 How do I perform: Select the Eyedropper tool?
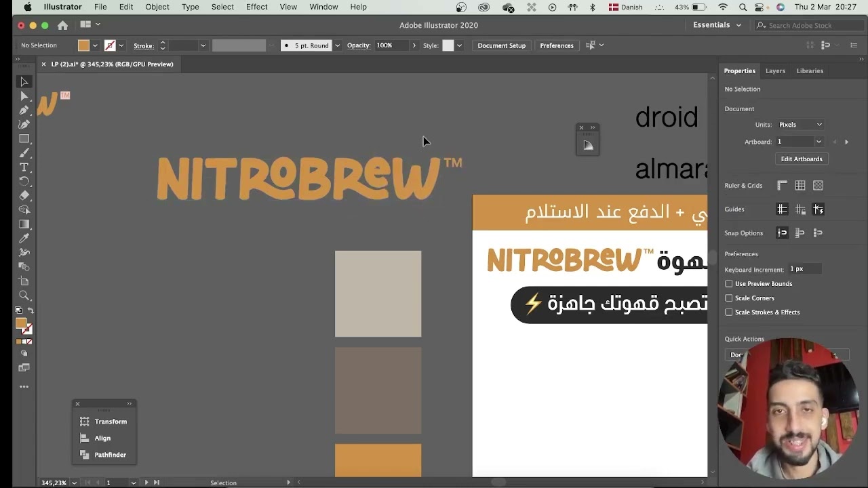click(24, 239)
